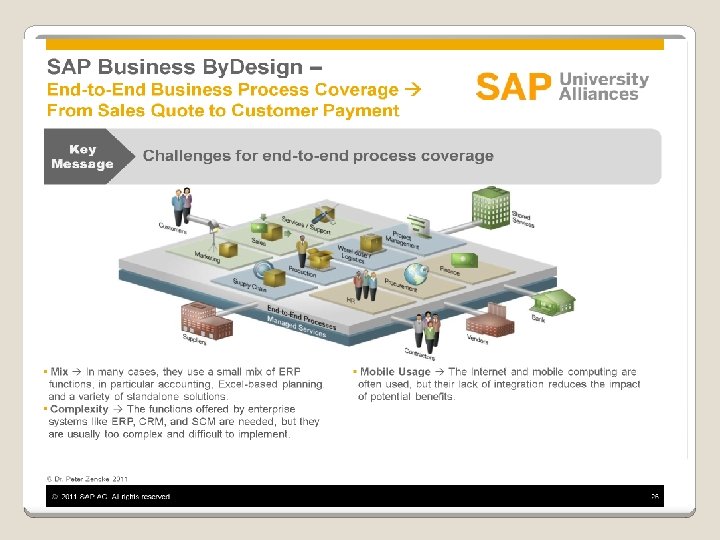
Task: Select the Contractors people icon
Action: 427,330
